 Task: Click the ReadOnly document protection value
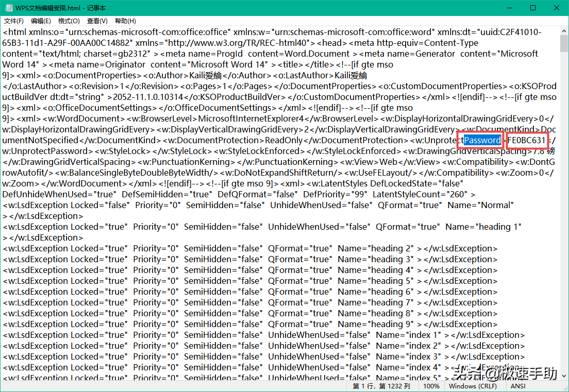284,140
